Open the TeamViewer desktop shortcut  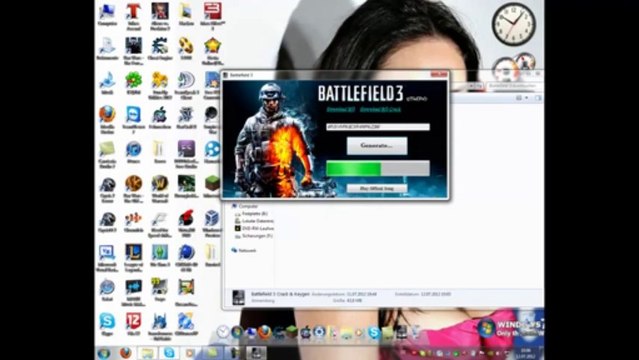[x=133, y=119]
